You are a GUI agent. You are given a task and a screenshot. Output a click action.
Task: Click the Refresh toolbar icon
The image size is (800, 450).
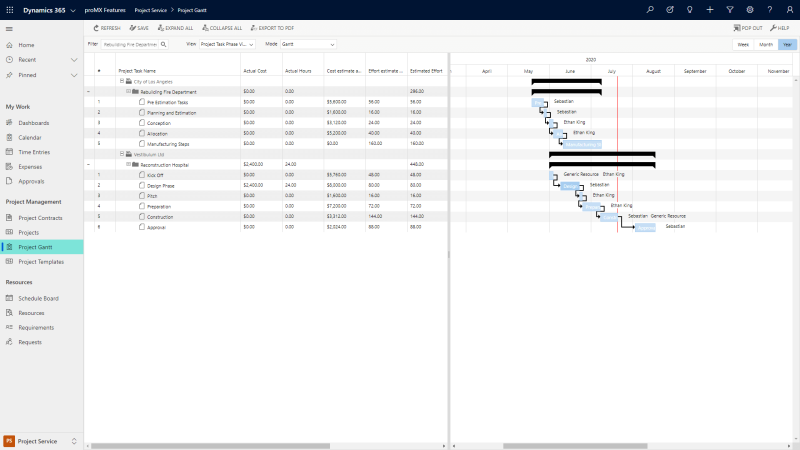pyautogui.click(x=96, y=28)
